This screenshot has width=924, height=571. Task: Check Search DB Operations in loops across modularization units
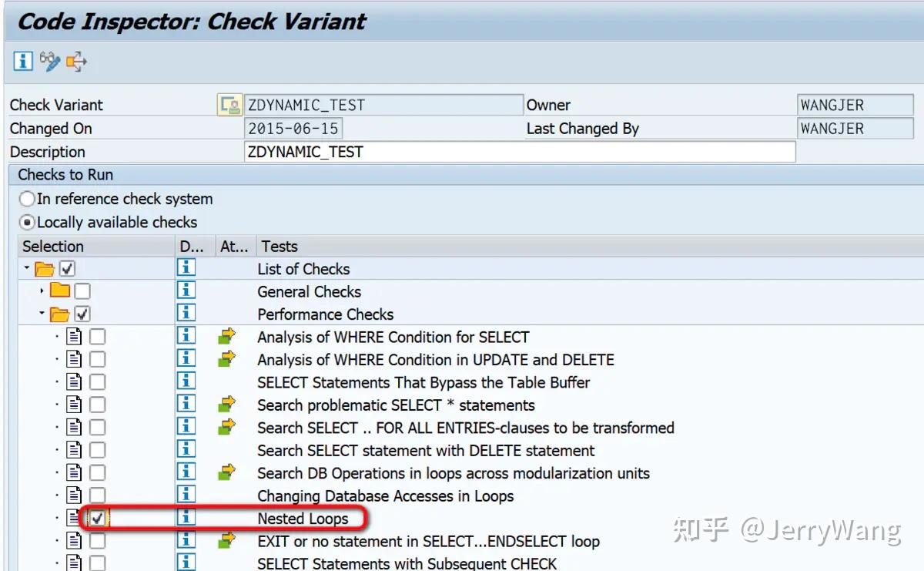tap(98, 472)
